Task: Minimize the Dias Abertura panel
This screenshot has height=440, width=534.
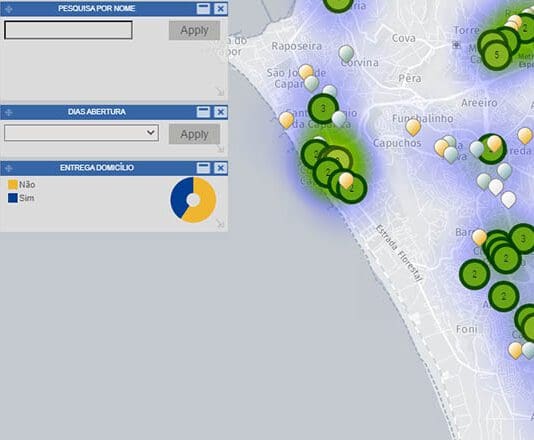Action: (x=203, y=112)
